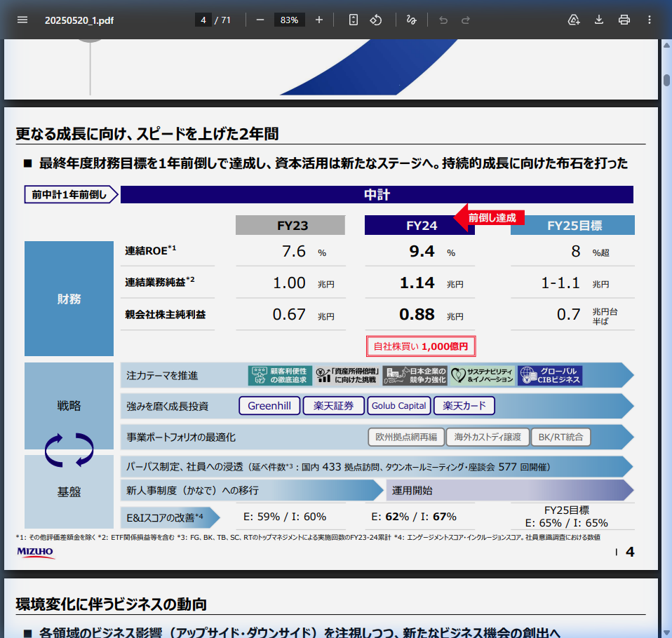Redo the annotation
Screen dimensions: 672x638
tap(466, 20)
